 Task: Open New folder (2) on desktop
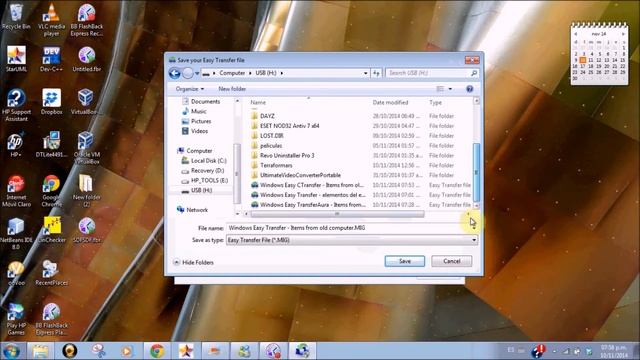[x=87, y=191]
